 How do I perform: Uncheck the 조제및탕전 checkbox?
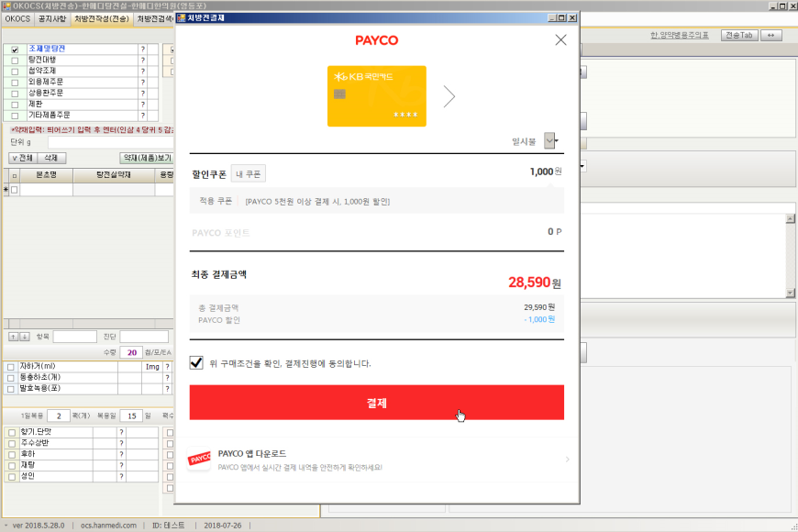click(x=15, y=50)
